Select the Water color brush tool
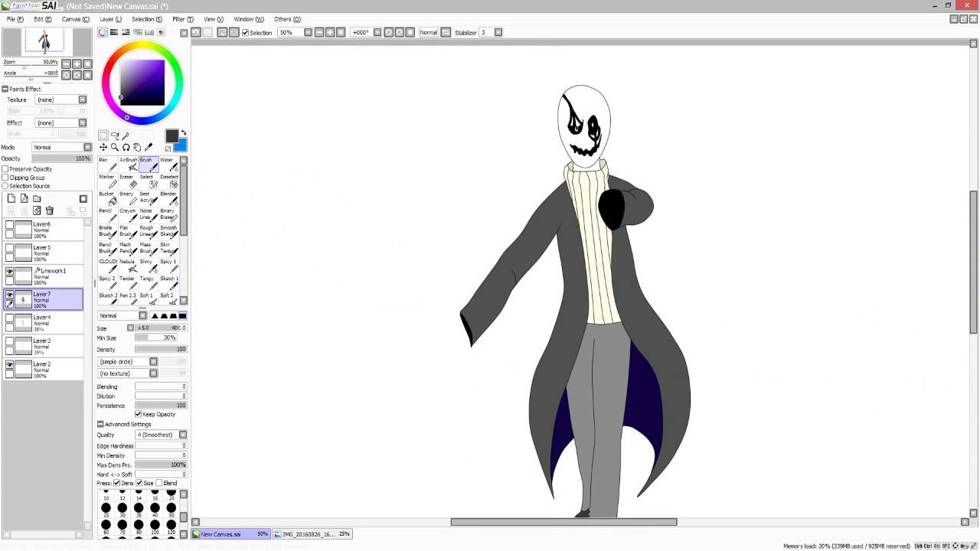 tap(168, 165)
